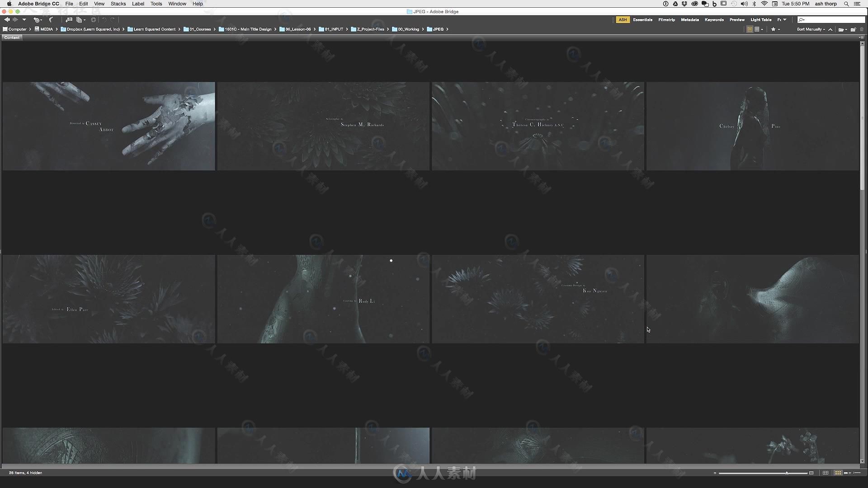Select the Chelsey Pine thumbnail
Image resolution: width=868 pixels, height=488 pixels.
753,126
